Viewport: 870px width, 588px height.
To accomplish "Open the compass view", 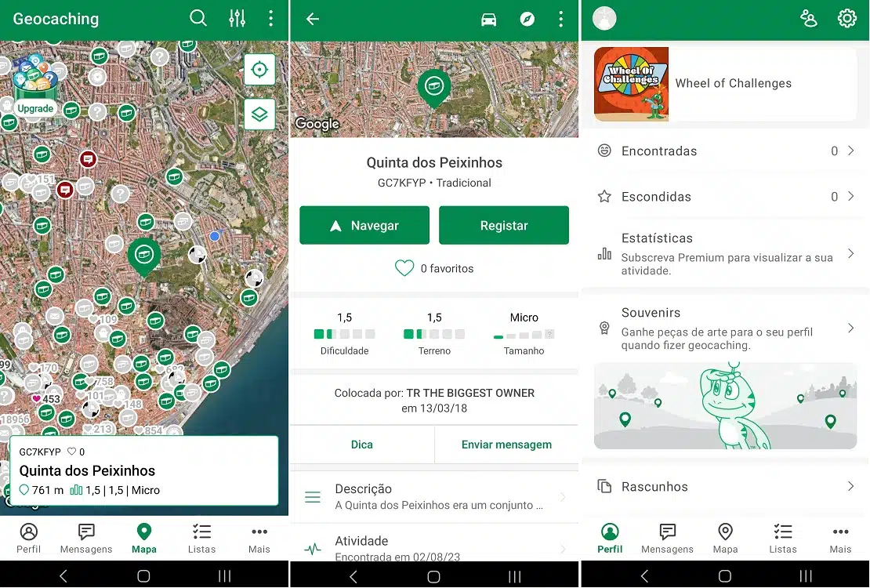I will (527, 20).
